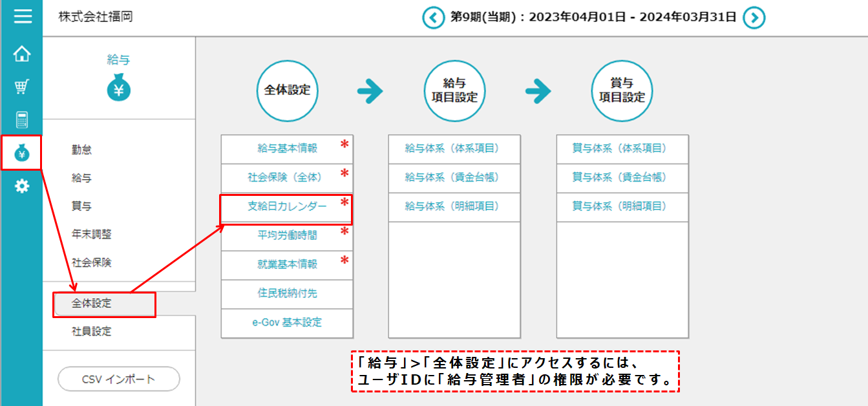Click the 全体設定 circular step icon
Screen dimensions: 868x406
click(287, 91)
